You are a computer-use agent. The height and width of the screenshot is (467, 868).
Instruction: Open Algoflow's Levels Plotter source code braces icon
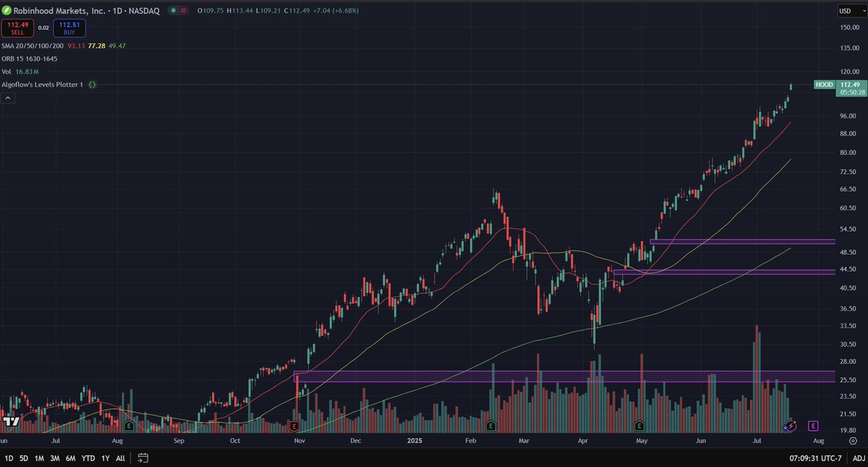click(x=93, y=85)
